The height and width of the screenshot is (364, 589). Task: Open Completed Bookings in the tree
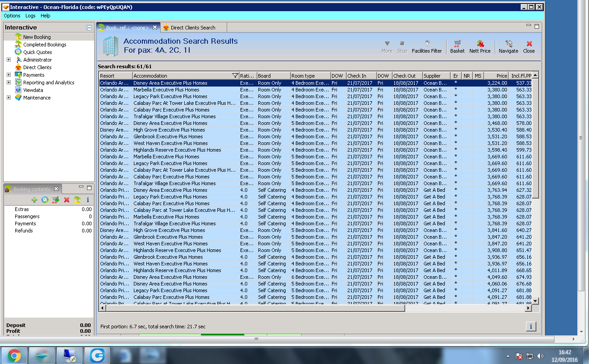point(45,45)
